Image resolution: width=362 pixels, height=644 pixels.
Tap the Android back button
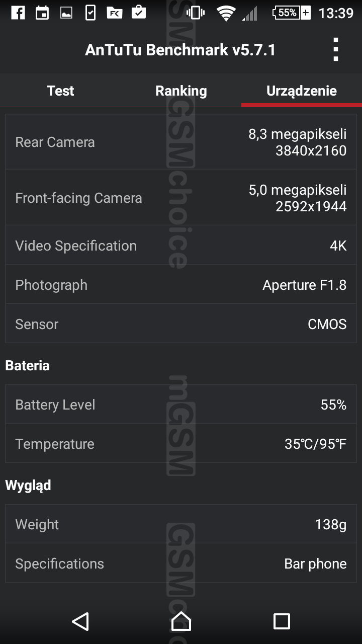(x=80, y=621)
